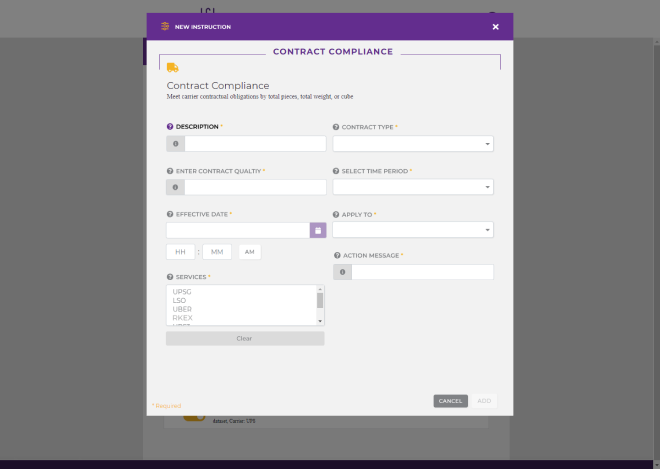Open the Apply To dropdown

pos(412,230)
